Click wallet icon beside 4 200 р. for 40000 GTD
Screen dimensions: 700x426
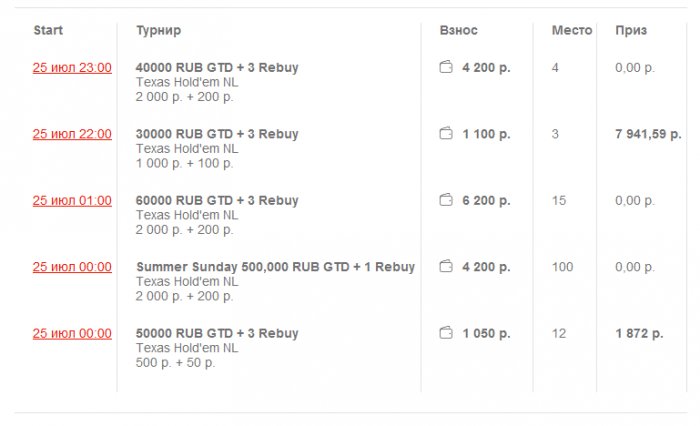pyautogui.click(x=446, y=68)
